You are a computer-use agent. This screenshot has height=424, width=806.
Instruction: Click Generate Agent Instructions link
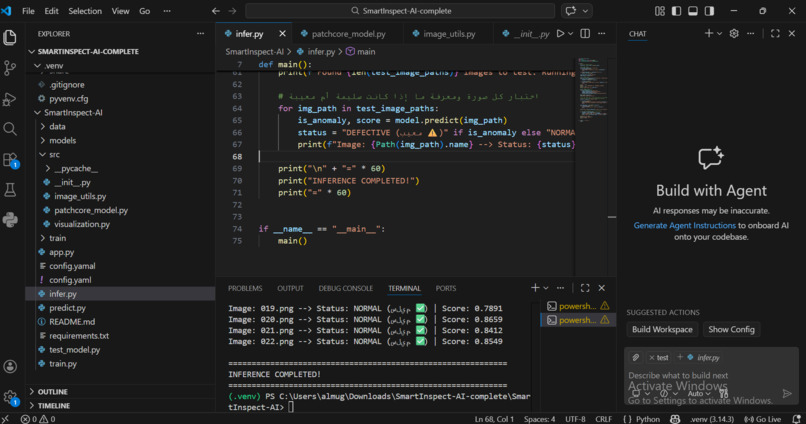point(684,225)
